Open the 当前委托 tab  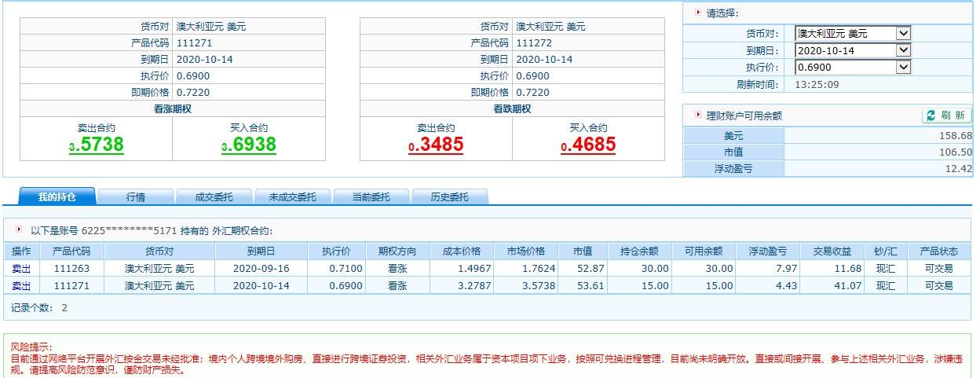coord(371,196)
